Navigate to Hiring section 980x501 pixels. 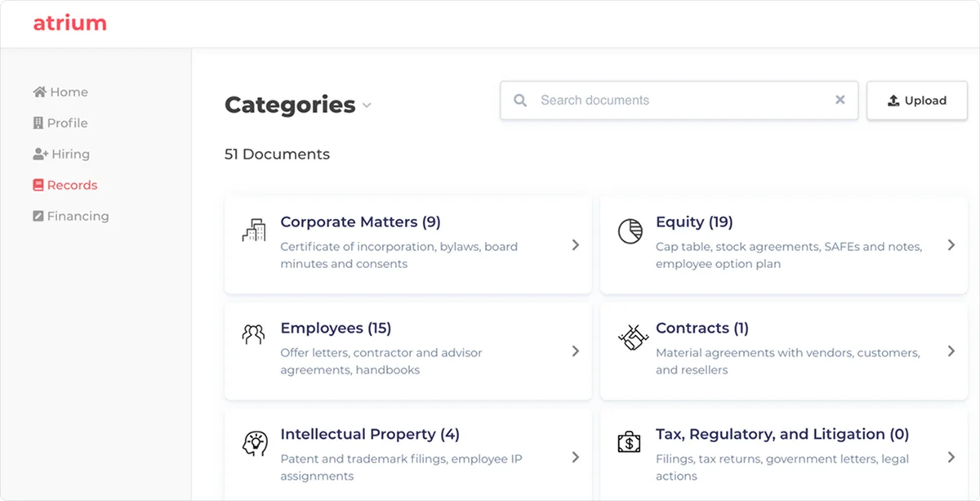pyautogui.click(x=61, y=154)
